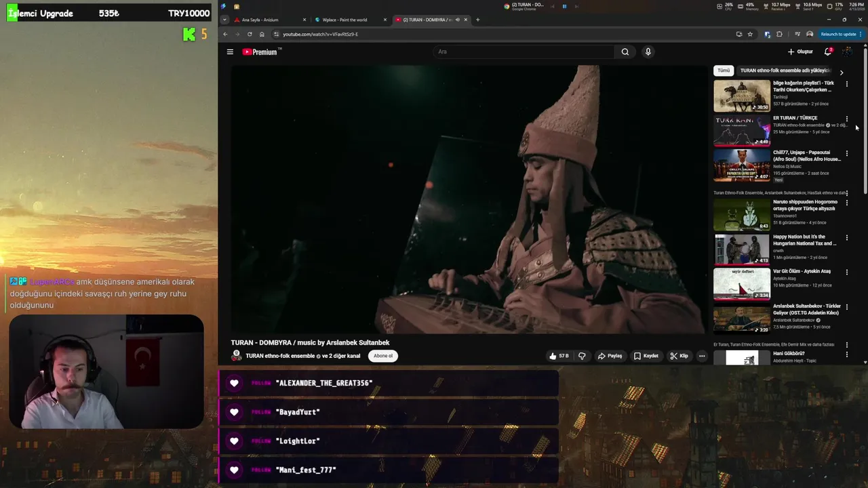Screen dimensions: 868x488
Task: Open options for ER TURAN / TÜRKÇE video
Action: [x=846, y=119]
